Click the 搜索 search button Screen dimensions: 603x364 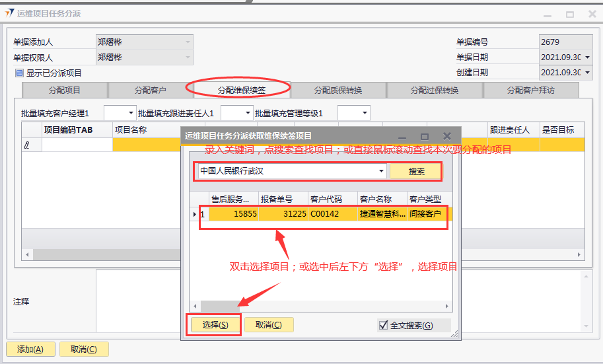[416, 172]
